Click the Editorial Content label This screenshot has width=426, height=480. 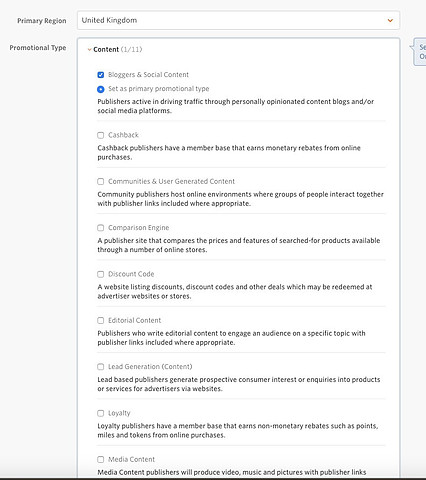point(135,321)
